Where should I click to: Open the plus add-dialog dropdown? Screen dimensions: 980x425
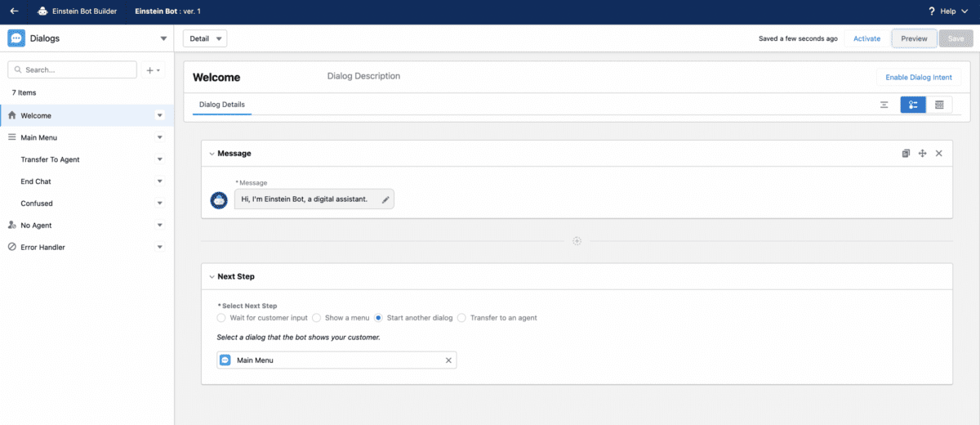point(154,70)
